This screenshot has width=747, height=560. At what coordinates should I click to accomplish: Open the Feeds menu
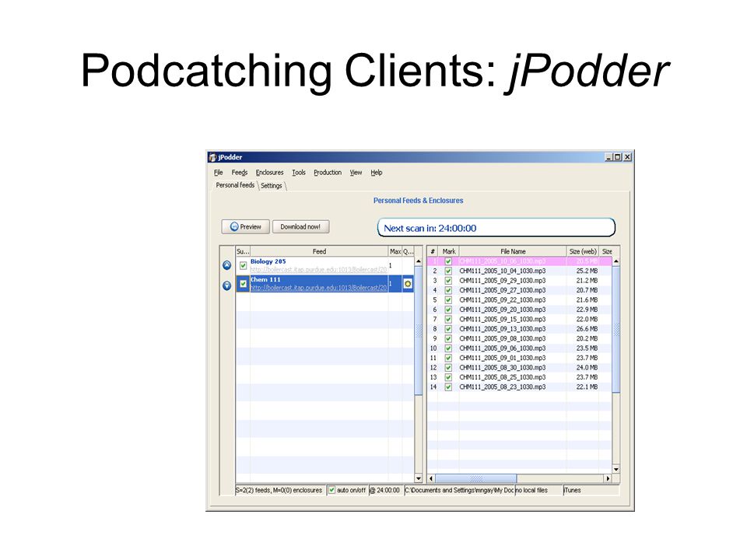[x=240, y=173]
